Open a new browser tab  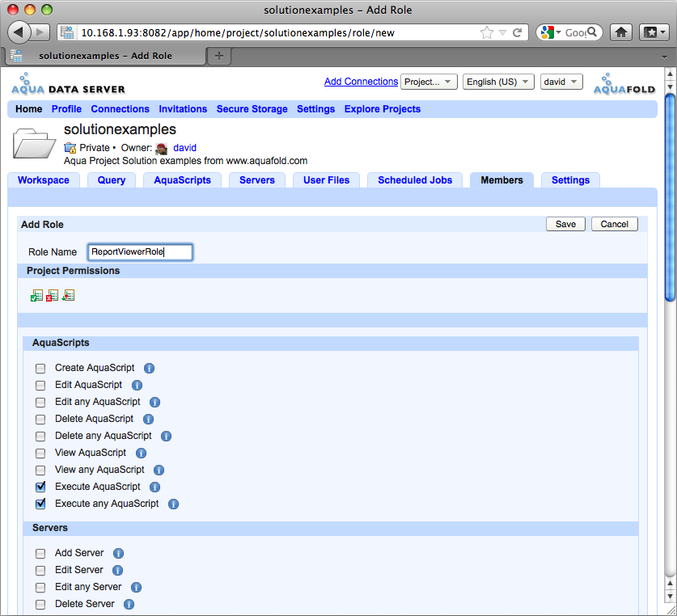pyautogui.click(x=219, y=56)
